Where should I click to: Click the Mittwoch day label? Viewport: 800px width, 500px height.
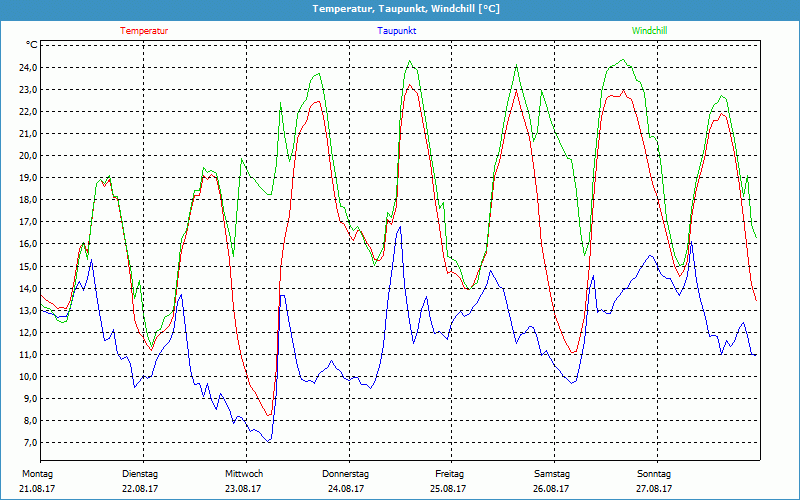[x=244, y=474]
